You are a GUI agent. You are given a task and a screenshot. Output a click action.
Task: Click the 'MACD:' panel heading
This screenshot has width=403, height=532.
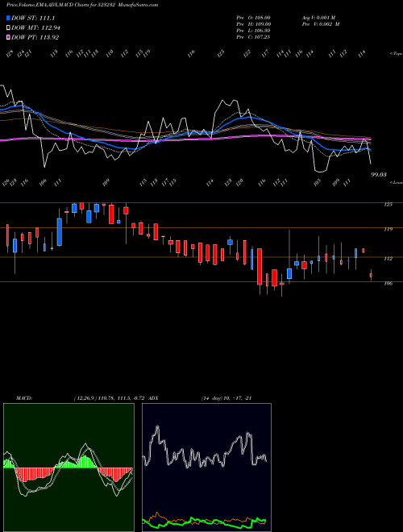(x=24, y=398)
